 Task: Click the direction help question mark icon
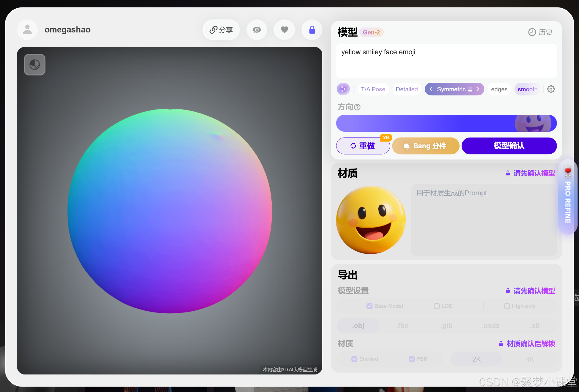point(357,107)
